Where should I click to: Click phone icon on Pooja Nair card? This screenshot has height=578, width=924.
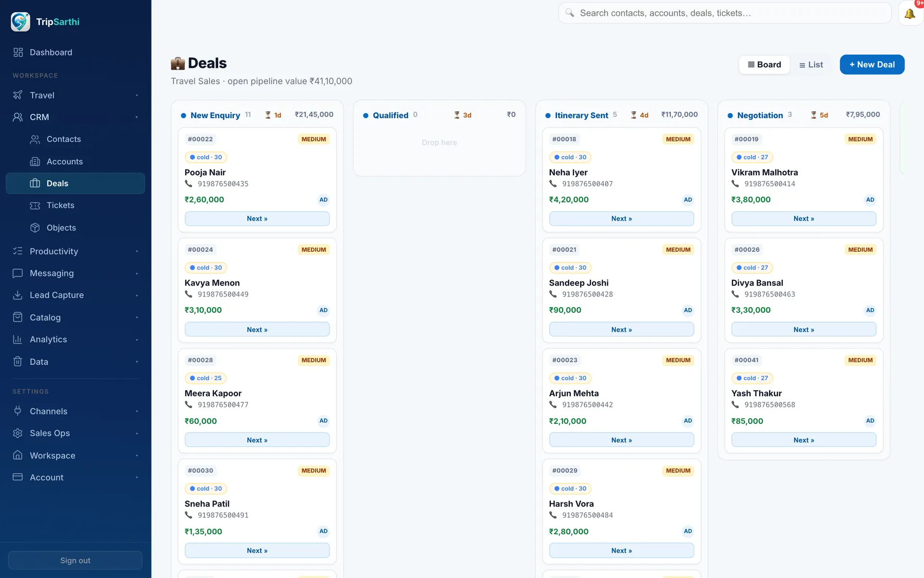(x=188, y=184)
